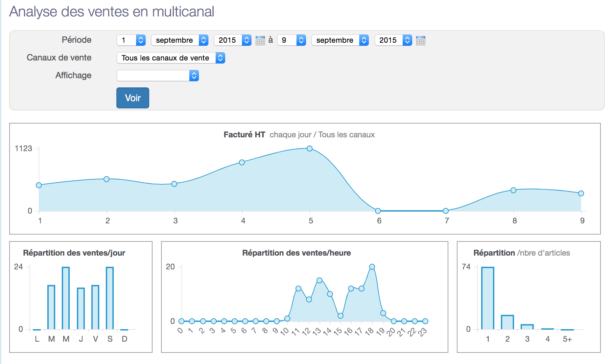Click the Répartition des ventes/heure title
The image size is (612, 364).
(x=296, y=253)
